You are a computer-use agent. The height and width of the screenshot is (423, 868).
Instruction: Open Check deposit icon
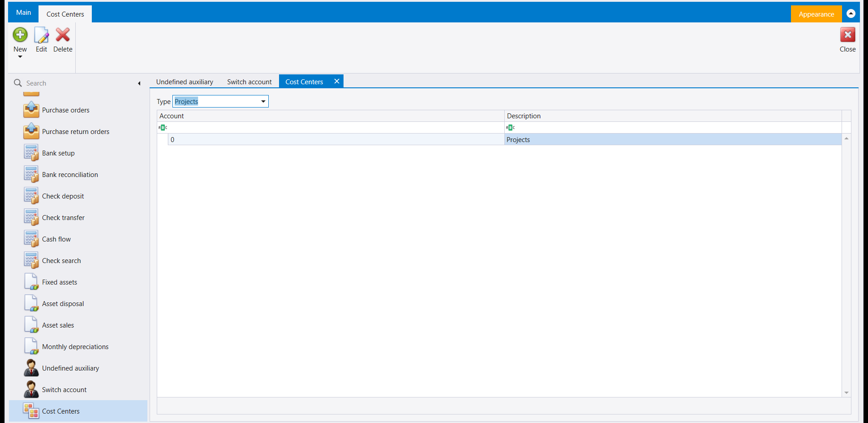pos(31,196)
